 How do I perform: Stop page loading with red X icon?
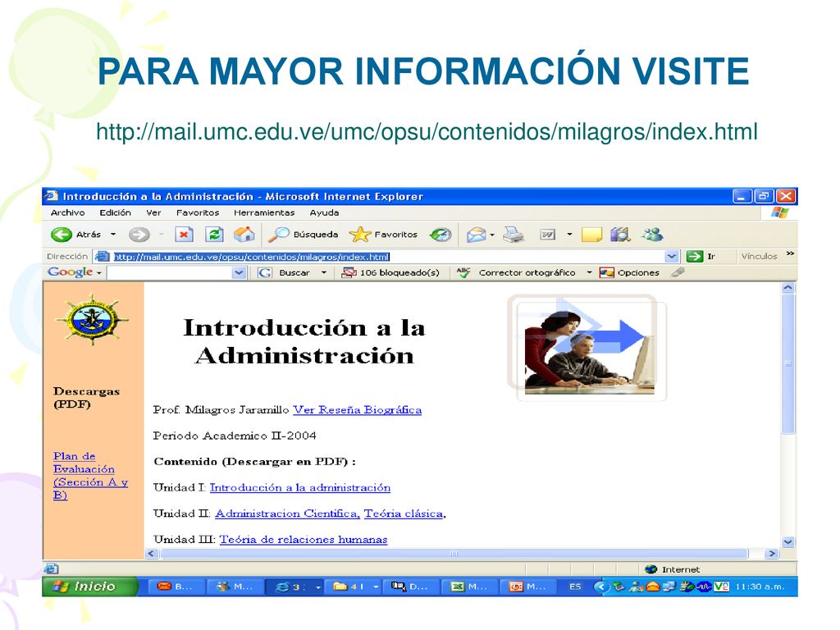(184, 235)
